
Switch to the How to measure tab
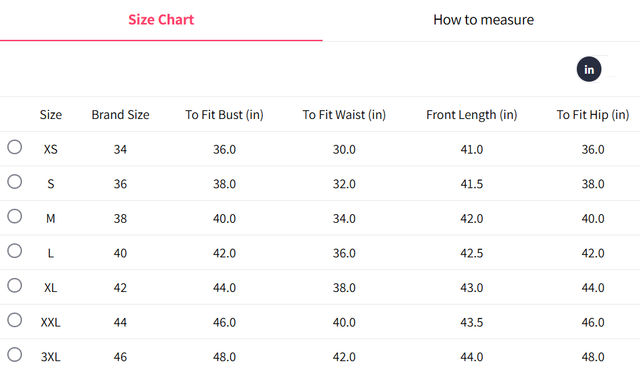[483, 20]
